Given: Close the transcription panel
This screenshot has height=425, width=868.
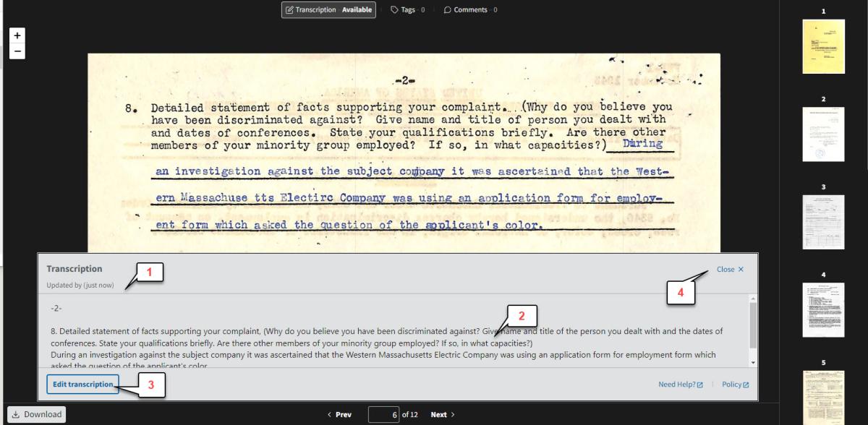Looking at the screenshot, I should pos(729,270).
